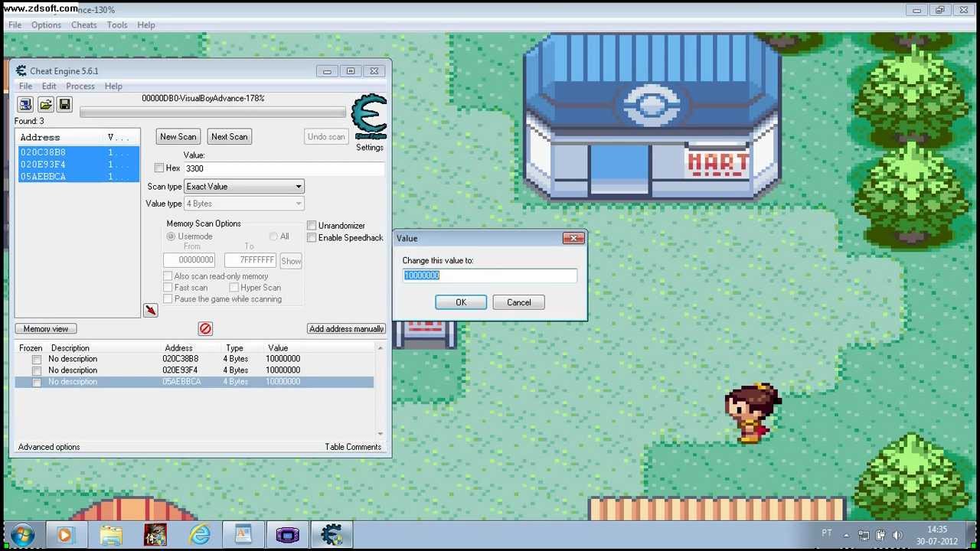The image size is (980, 551).
Task: Click the Windows Start orb
Action: [x=22, y=534]
